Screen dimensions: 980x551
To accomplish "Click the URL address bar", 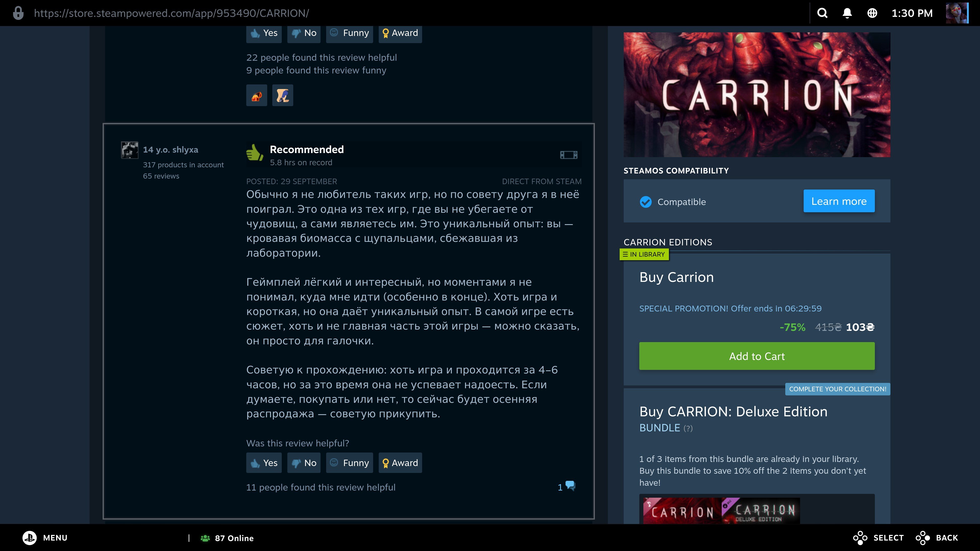I will [x=171, y=13].
